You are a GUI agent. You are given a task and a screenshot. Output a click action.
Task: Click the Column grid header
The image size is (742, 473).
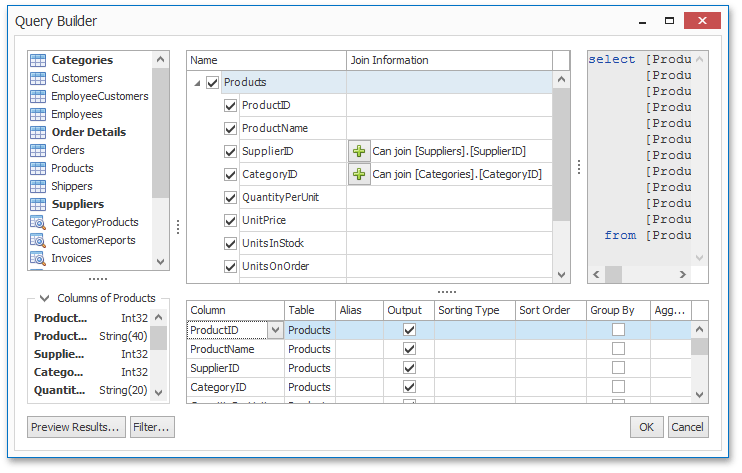click(x=235, y=310)
